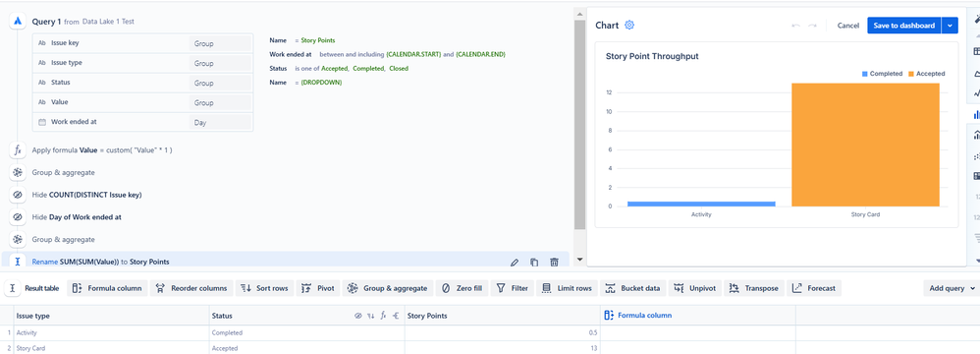Add a Formula column from the toolbar
This screenshot has height=354, width=980.
(107, 288)
